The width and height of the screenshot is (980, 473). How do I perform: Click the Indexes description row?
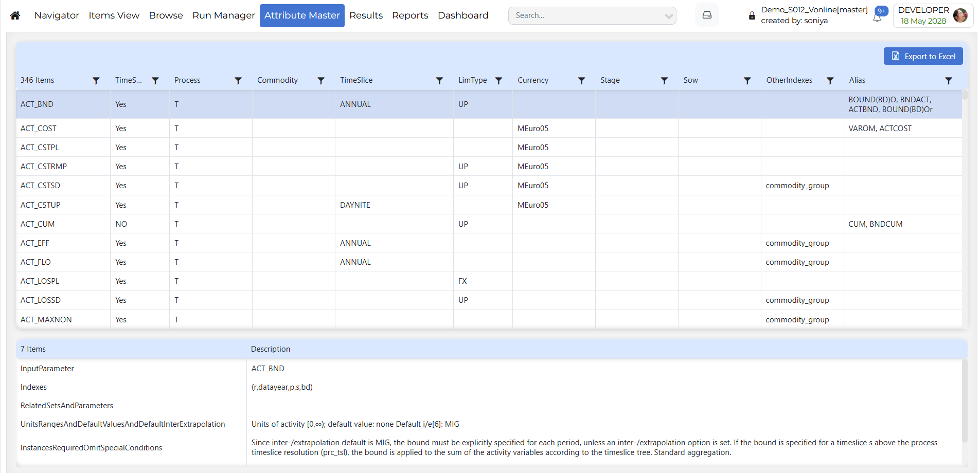[x=489, y=387]
